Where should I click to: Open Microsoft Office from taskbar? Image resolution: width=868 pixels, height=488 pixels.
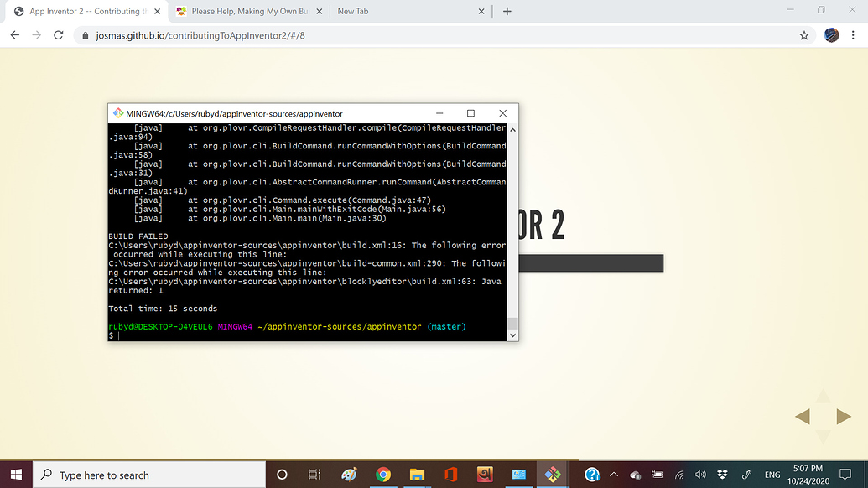coord(450,475)
